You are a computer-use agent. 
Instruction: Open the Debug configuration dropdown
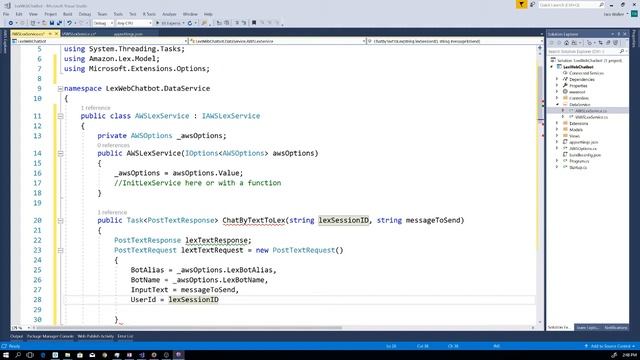(103, 23)
